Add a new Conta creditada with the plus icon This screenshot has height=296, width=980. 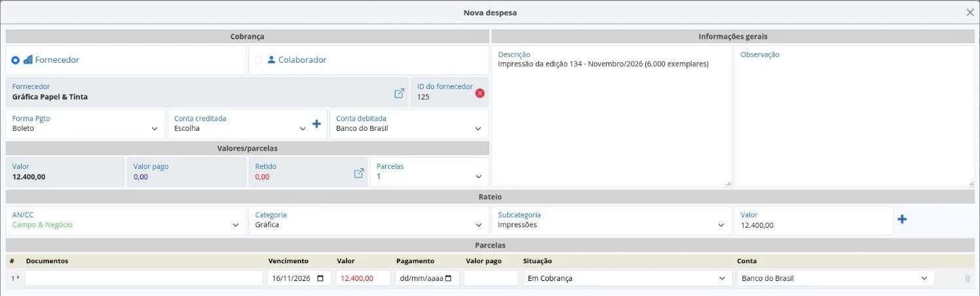point(316,124)
